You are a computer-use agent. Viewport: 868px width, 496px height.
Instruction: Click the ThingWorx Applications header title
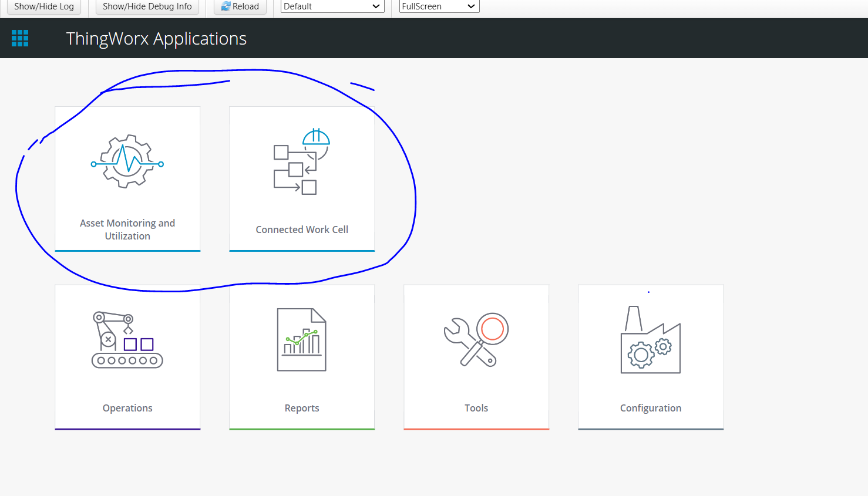[156, 38]
